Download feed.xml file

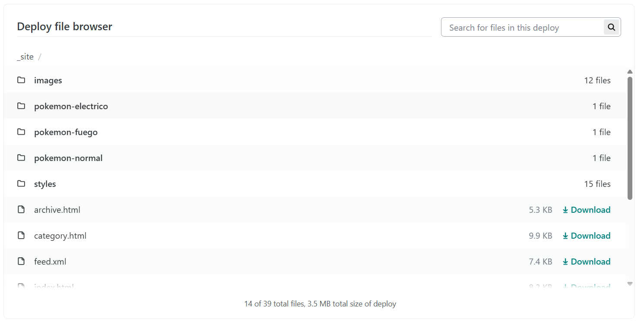(x=586, y=262)
